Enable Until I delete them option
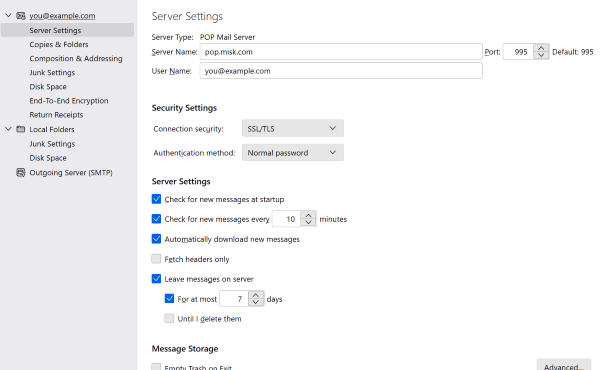The image size is (600, 370). [169, 318]
